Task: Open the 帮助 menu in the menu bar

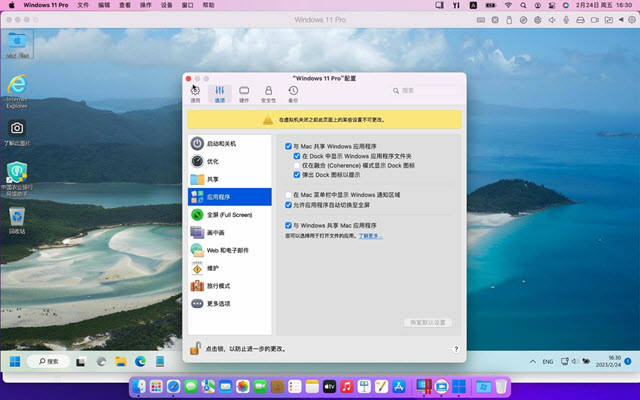Action: tap(208, 5)
